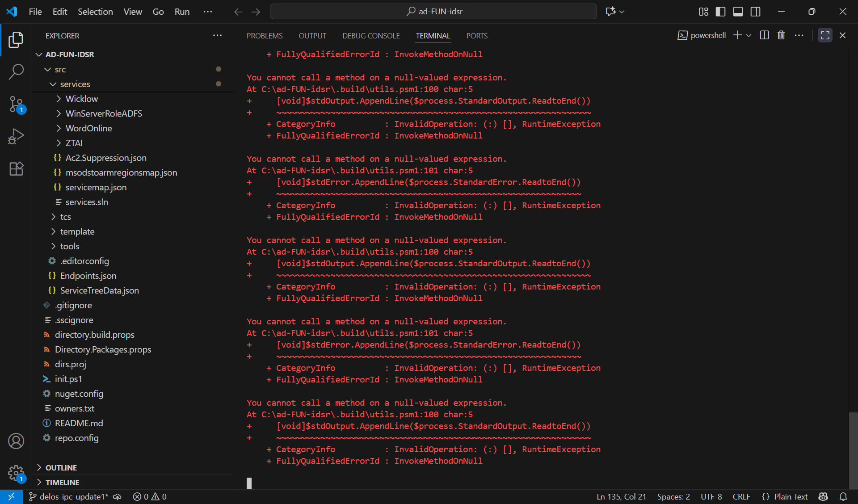Open launch profile dropdown next to plus

pos(749,35)
